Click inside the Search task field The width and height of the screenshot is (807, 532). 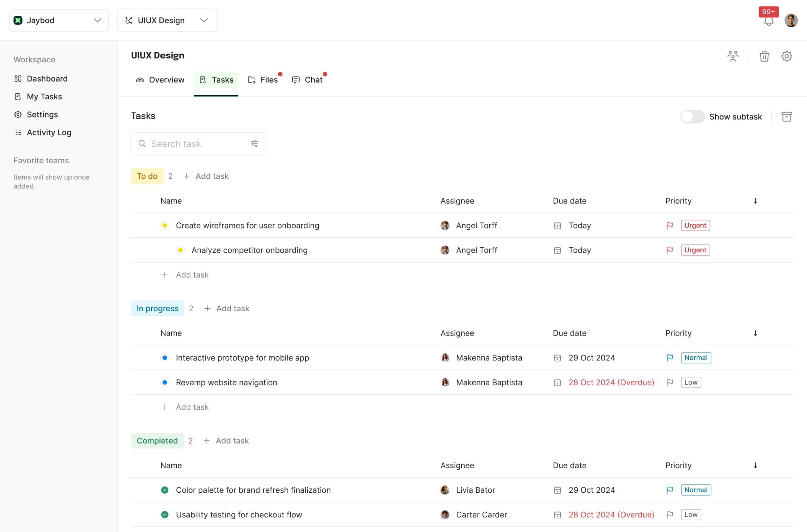(x=189, y=144)
